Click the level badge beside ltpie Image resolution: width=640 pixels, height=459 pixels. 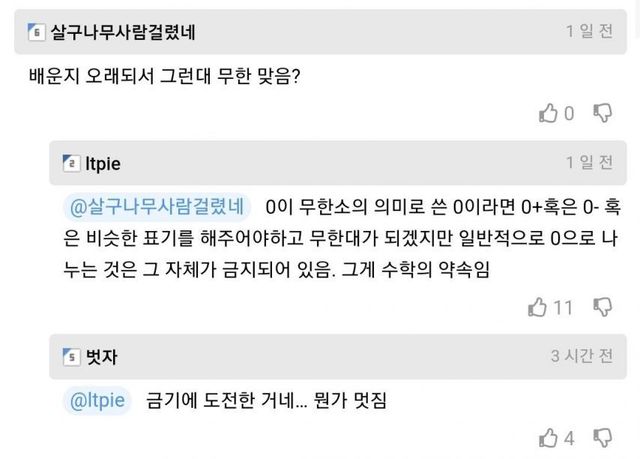pos(70,163)
